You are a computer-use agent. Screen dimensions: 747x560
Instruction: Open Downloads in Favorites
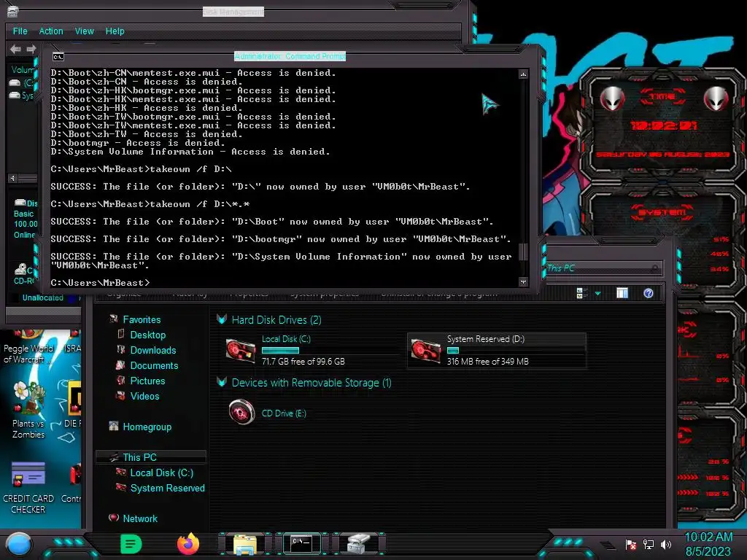click(153, 350)
